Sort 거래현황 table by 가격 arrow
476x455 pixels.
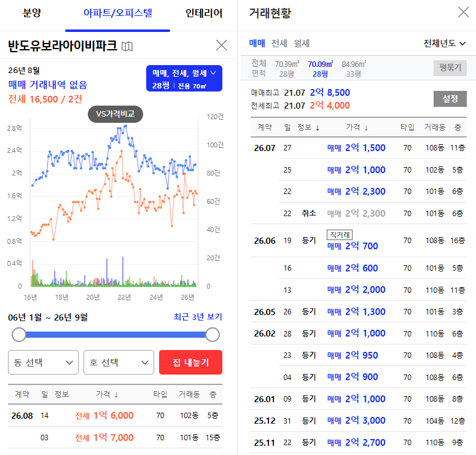point(366,128)
